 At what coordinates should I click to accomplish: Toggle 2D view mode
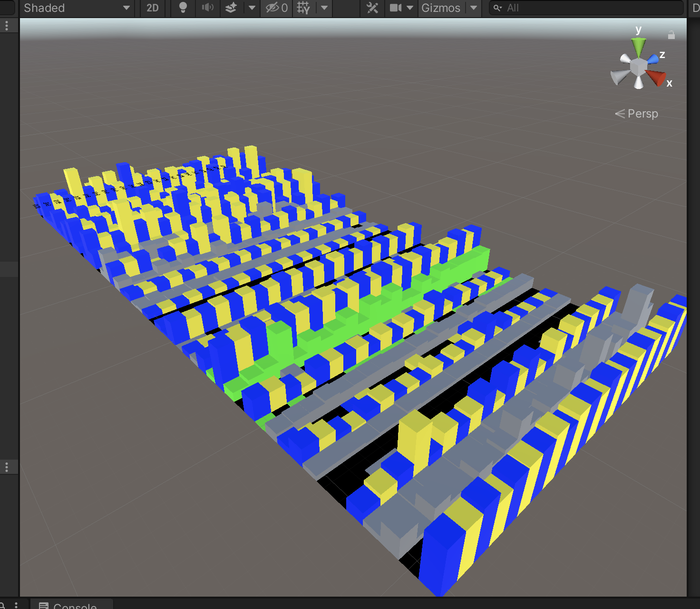152,8
